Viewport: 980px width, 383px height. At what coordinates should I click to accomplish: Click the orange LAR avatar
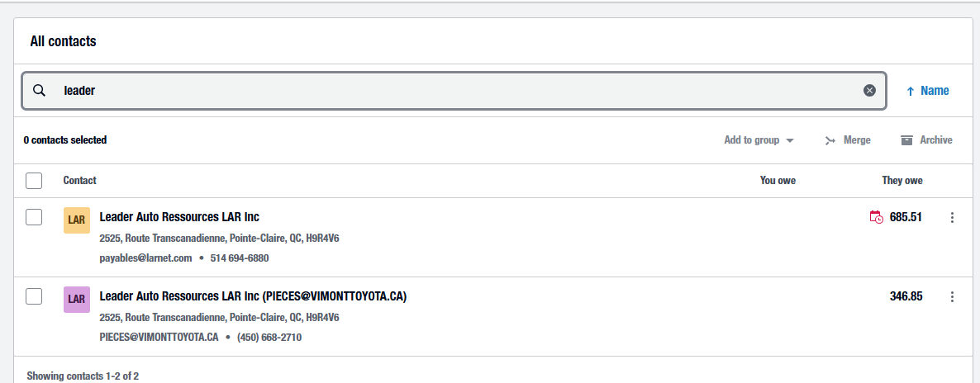click(x=77, y=220)
